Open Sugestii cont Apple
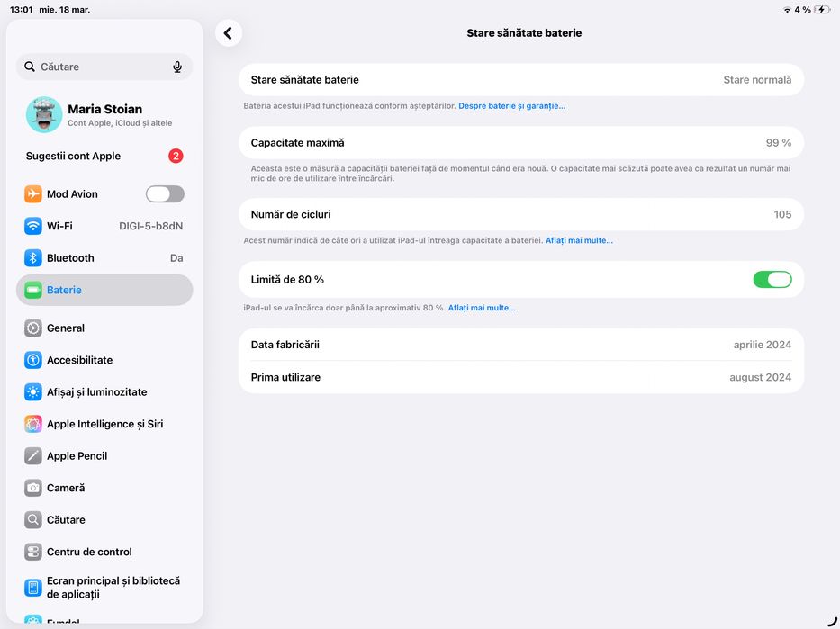 pyautogui.click(x=104, y=156)
